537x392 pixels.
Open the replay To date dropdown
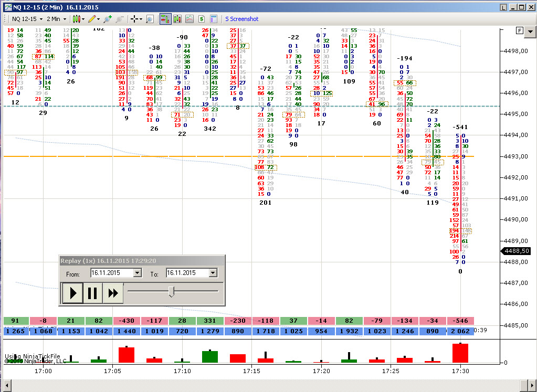pyautogui.click(x=213, y=273)
